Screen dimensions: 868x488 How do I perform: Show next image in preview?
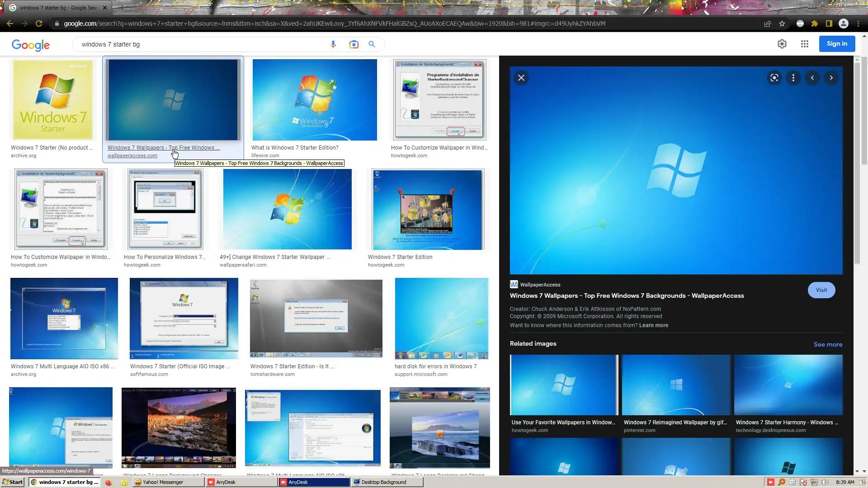click(x=831, y=78)
